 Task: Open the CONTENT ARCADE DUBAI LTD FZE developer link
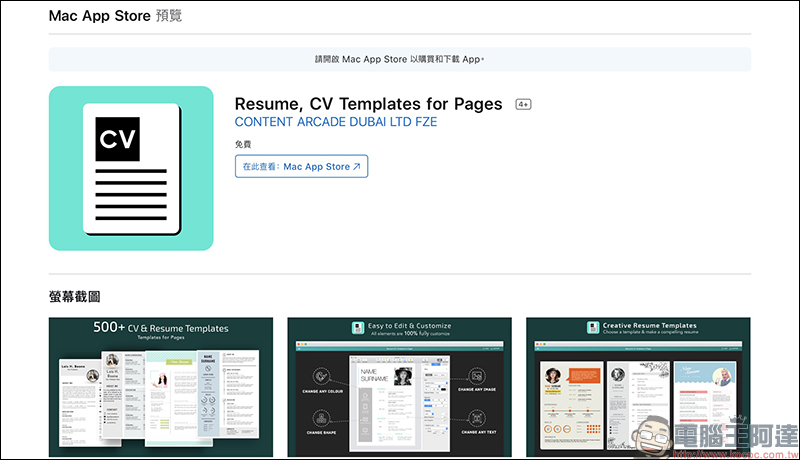336,122
